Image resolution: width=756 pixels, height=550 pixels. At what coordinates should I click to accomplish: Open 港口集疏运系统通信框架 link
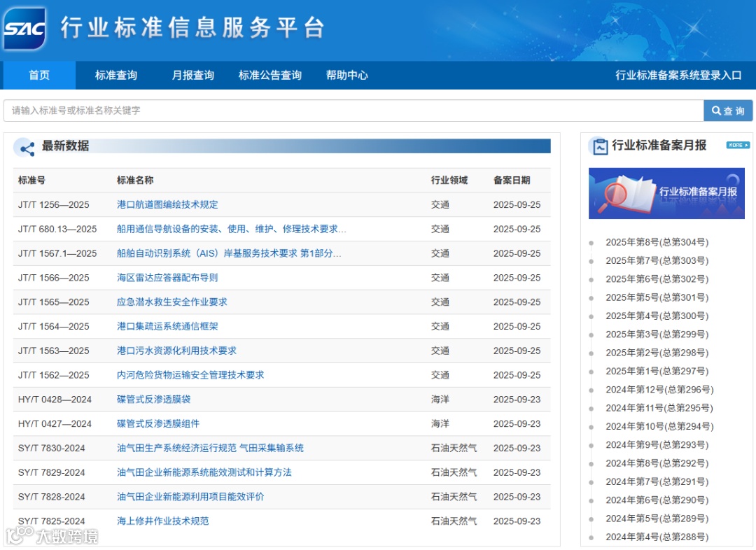(x=167, y=326)
